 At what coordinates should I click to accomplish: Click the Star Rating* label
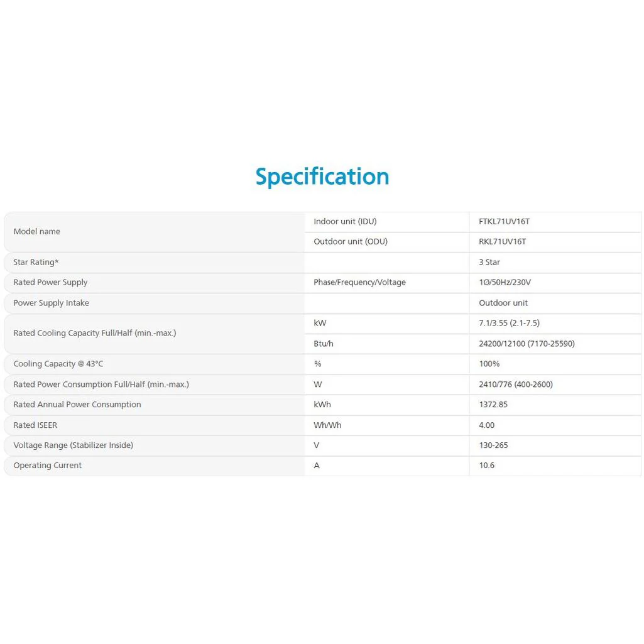pyautogui.click(x=36, y=263)
